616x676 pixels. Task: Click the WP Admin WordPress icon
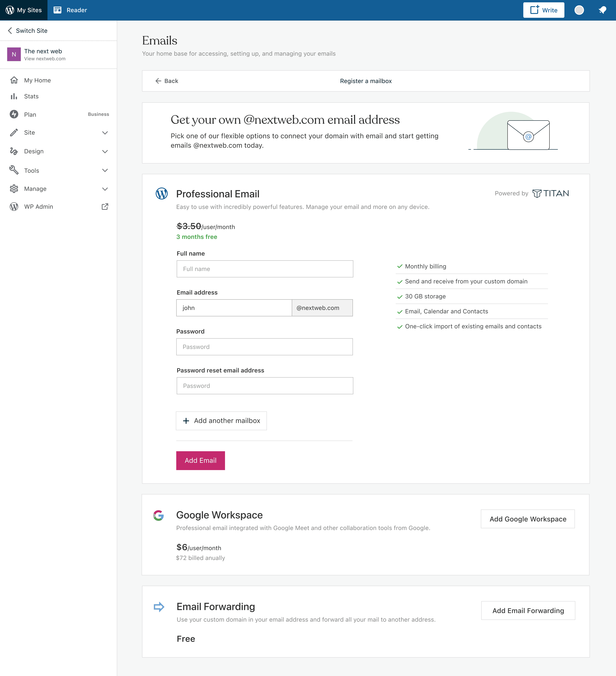(x=14, y=207)
